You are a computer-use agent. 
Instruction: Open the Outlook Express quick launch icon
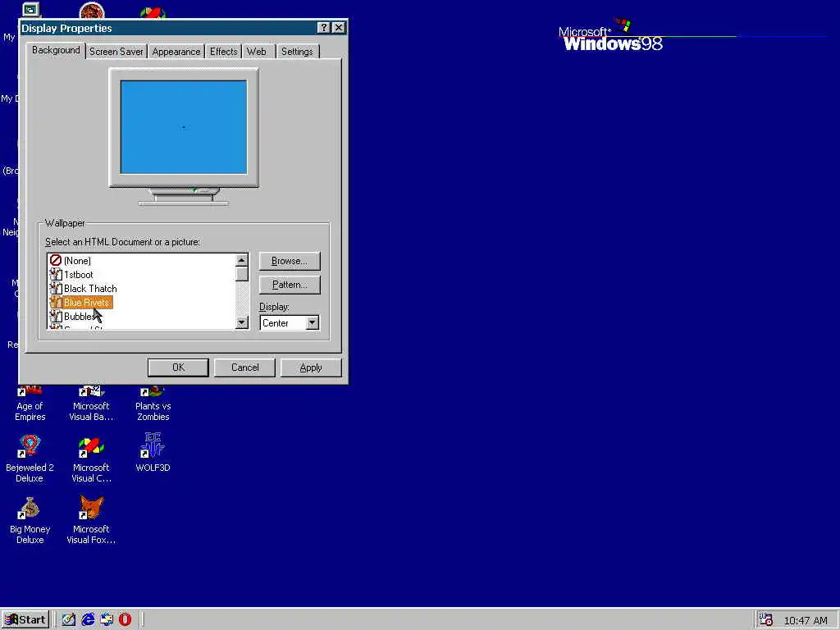click(x=107, y=619)
